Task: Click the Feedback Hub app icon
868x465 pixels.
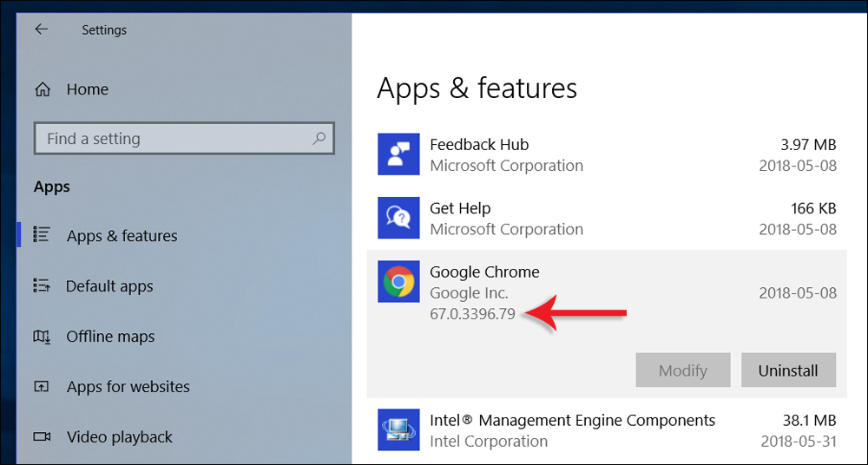Action: pyautogui.click(x=399, y=154)
